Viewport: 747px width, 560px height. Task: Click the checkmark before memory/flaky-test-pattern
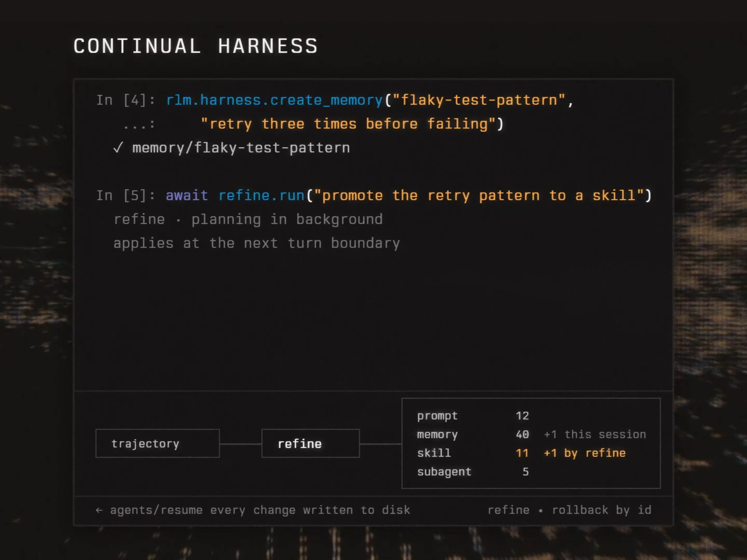[118, 148]
